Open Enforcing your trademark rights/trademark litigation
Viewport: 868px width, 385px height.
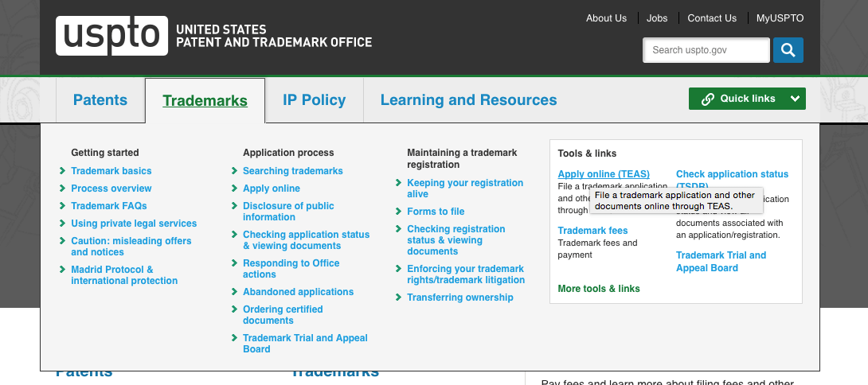click(466, 274)
